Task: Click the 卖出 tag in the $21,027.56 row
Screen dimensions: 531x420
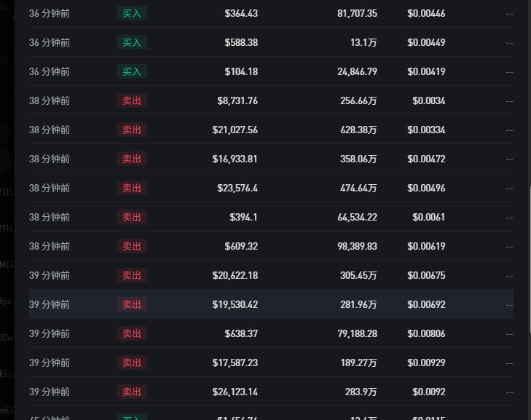Action: [x=132, y=130]
